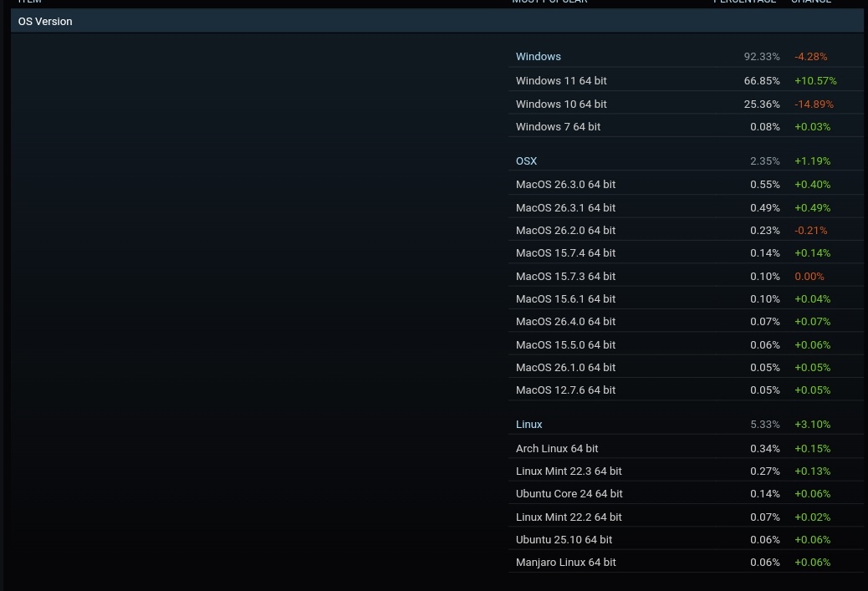Click the MacOS 12.7.6 64 bit entry
The image size is (868, 591).
(565, 390)
